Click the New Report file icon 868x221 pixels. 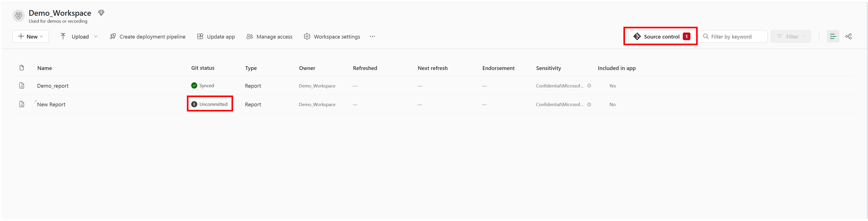(22, 104)
